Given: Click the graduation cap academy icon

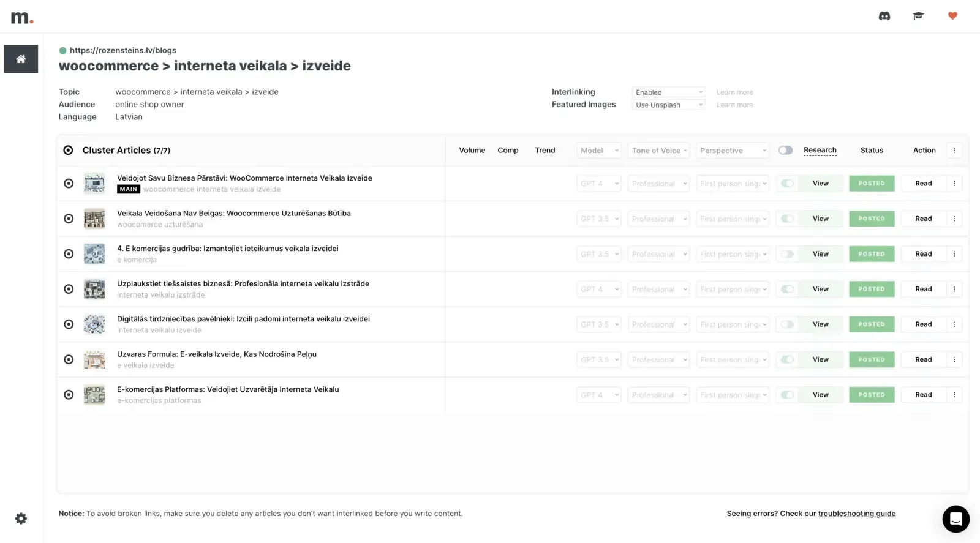Looking at the screenshot, I should [x=918, y=16].
